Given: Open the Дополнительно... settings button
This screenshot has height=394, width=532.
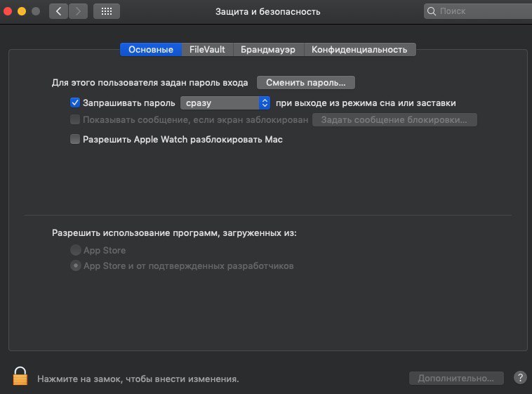Looking at the screenshot, I should 456,378.
